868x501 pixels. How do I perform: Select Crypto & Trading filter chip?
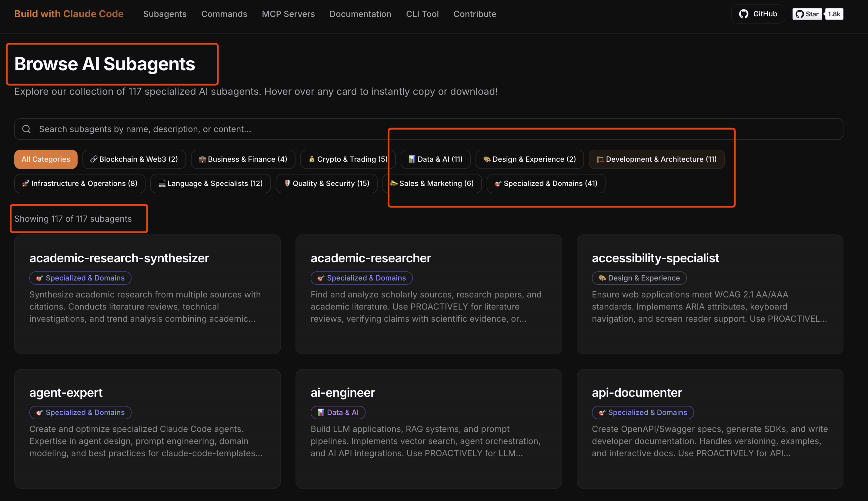(348, 159)
